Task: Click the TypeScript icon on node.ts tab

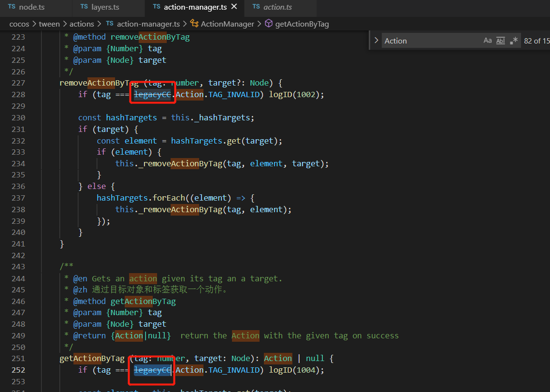Action: coord(12,7)
